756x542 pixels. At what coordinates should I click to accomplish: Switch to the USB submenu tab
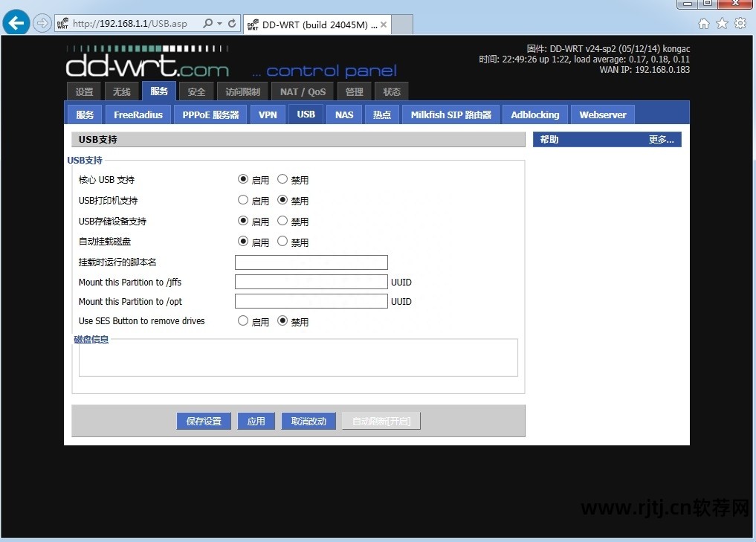pyautogui.click(x=306, y=114)
